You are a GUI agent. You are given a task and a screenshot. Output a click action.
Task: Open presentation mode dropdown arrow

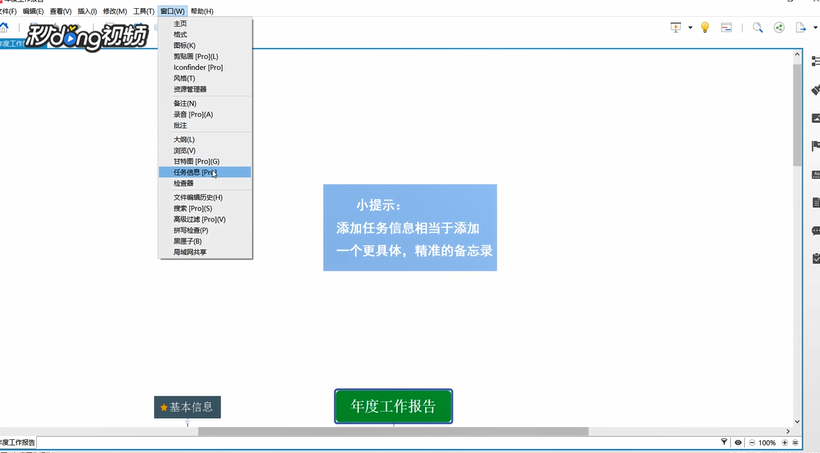(690, 28)
